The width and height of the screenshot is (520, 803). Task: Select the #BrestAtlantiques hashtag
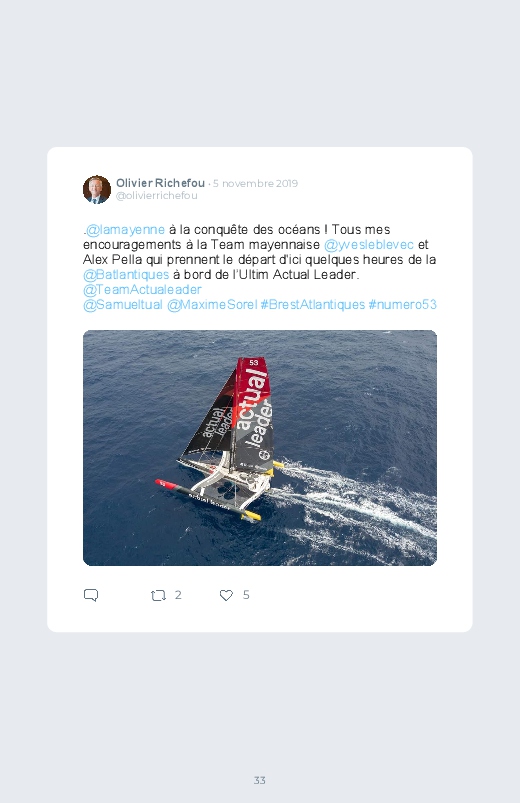point(313,304)
